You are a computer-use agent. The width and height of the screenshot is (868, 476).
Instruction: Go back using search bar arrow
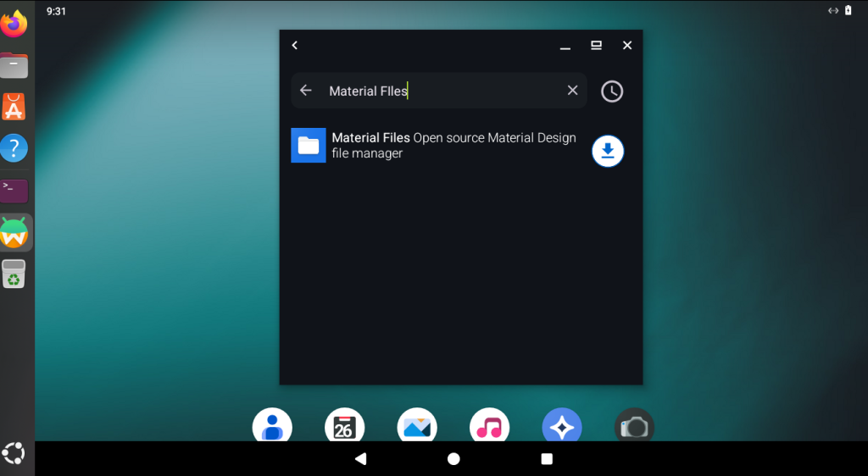306,91
